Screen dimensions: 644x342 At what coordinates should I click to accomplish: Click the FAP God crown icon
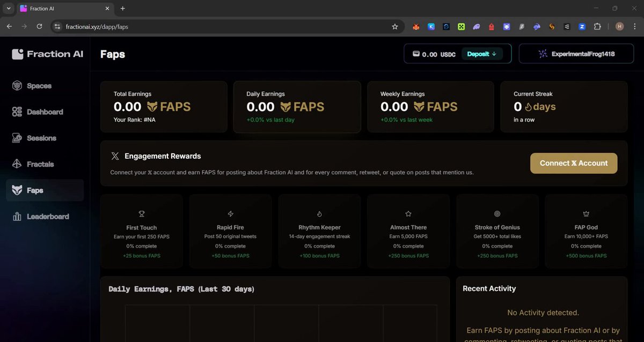(x=586, y=213)
